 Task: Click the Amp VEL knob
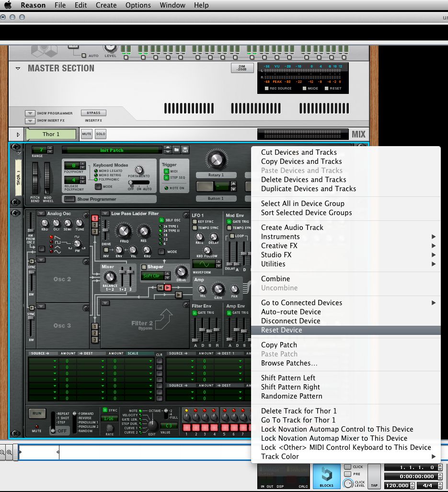[x=202, y=289]
